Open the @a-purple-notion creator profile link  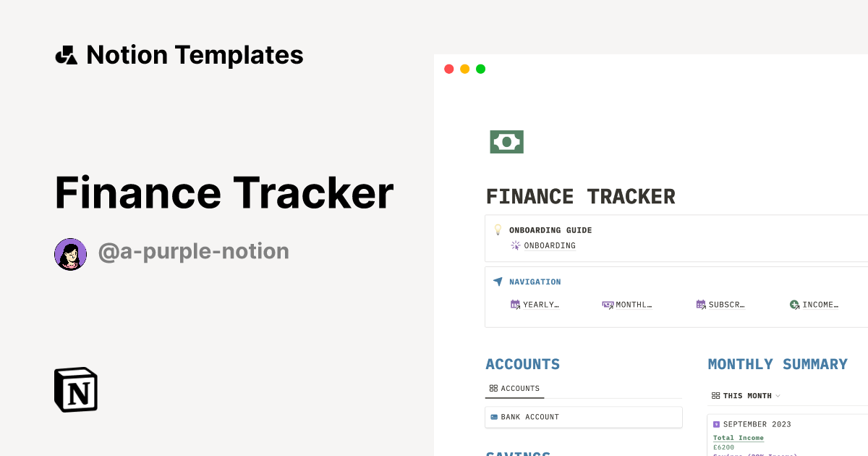click(x=194, y=252)
